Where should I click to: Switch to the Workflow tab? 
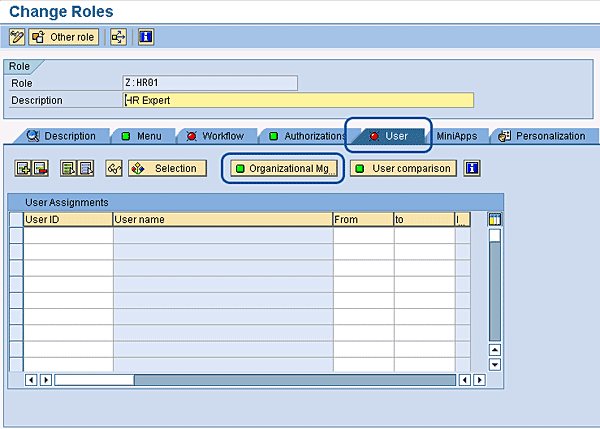point(216,136)
